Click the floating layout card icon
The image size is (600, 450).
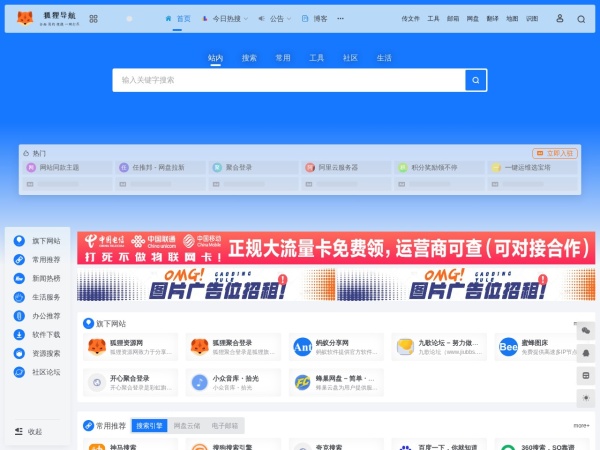[x=585, y=375]
